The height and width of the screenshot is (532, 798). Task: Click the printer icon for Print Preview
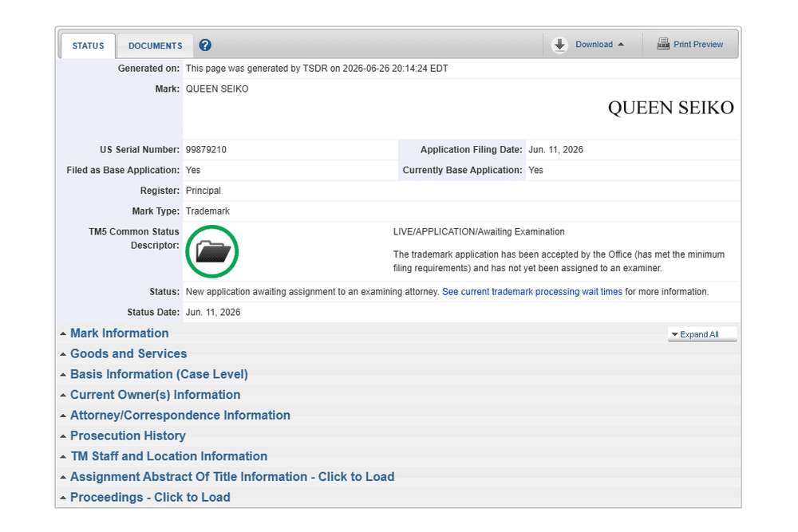pyautogui.click(x=663, y=44)
